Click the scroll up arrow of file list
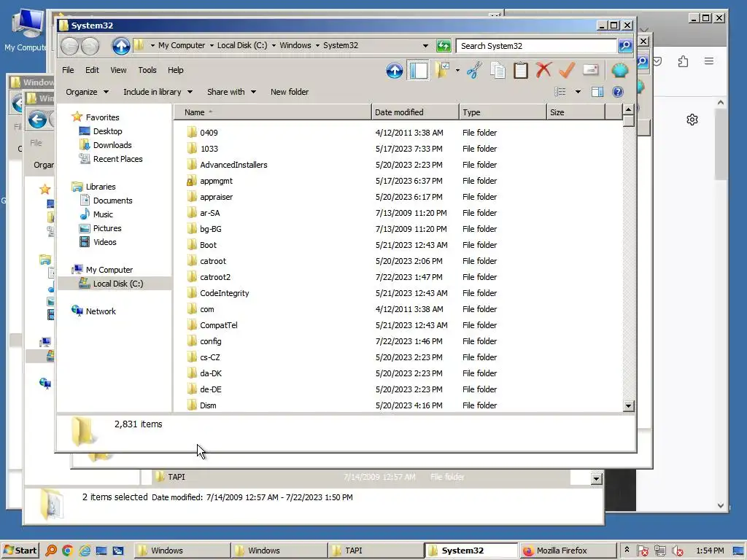747x560 pixels. [x=628, y=109]
